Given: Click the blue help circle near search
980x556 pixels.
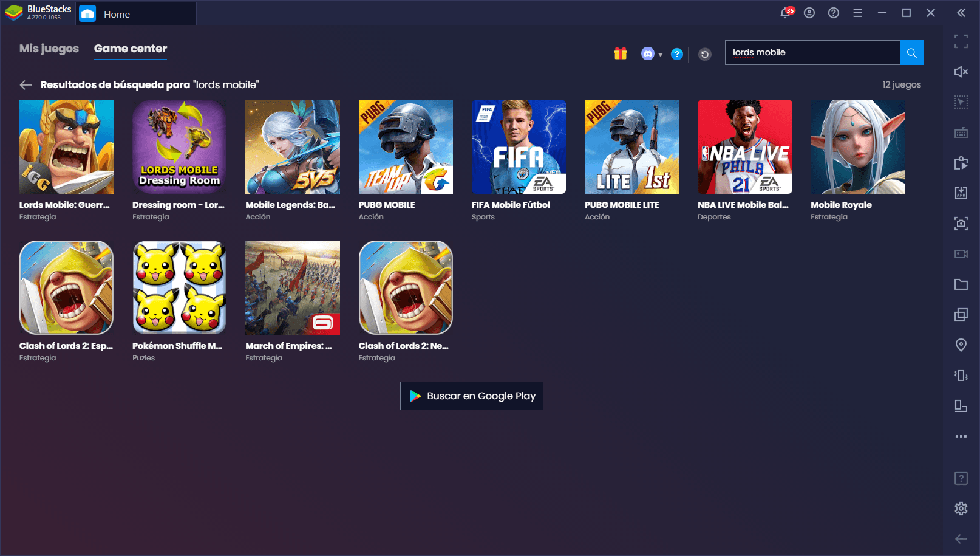Looking at the screenshot, I should pos(677,54).
